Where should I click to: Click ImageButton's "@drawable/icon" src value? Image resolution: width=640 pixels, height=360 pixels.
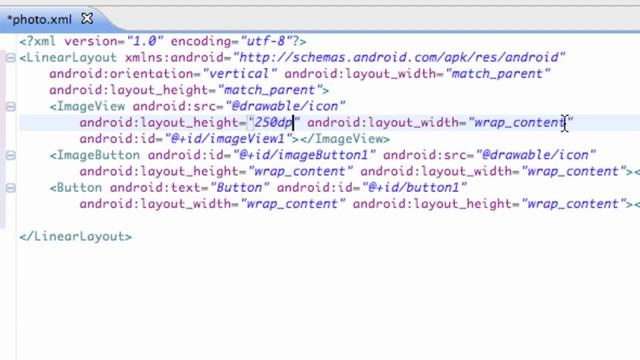coord(536,155)
